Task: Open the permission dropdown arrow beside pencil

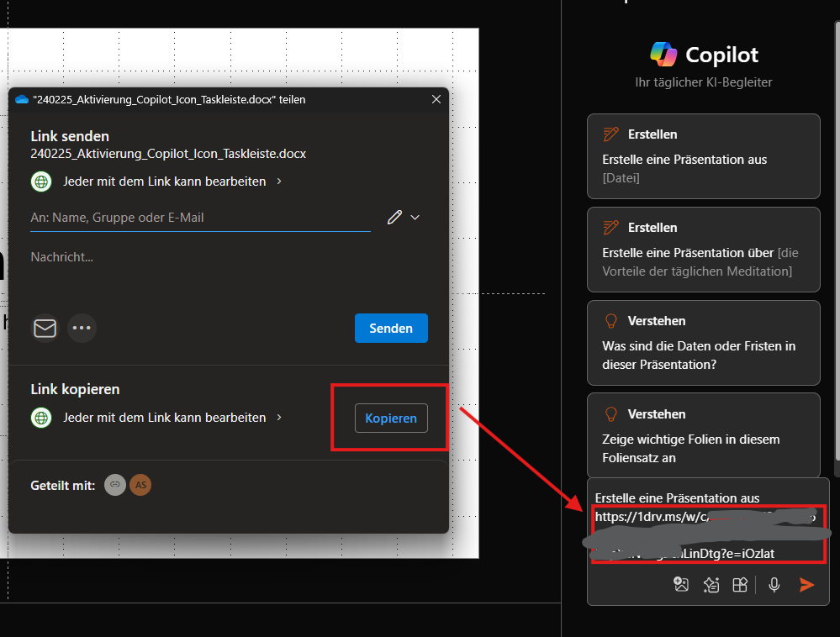Action: 415,218
